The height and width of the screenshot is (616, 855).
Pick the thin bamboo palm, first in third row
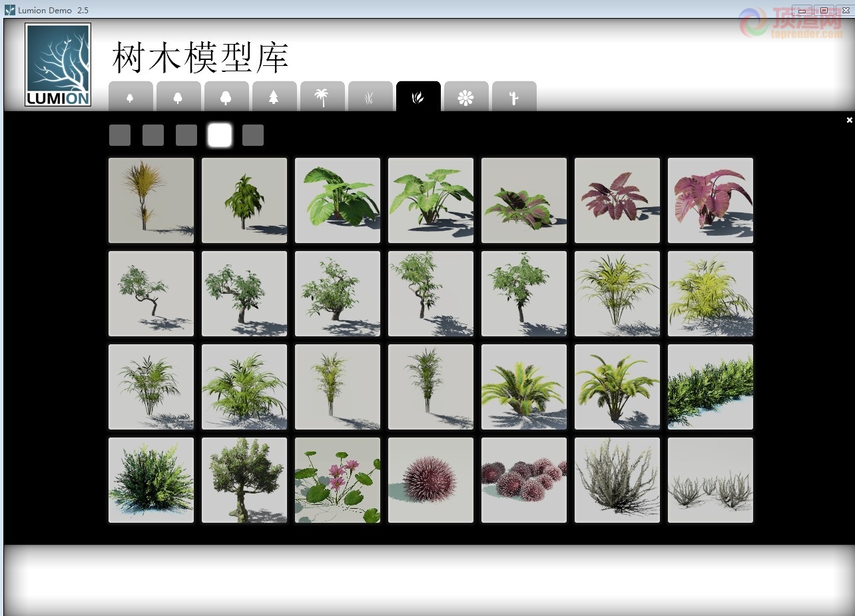[151, 387]
